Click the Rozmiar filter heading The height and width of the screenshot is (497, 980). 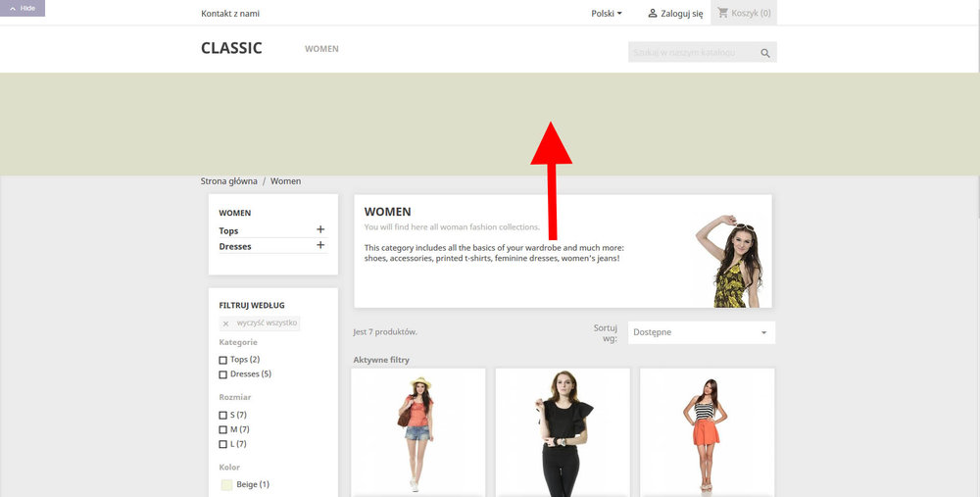coord(235,398)
